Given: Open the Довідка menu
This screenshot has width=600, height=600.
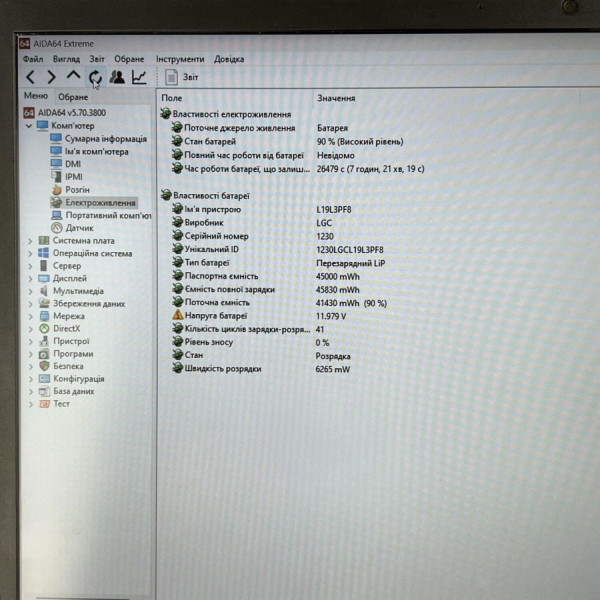Looking at the screenshot, I should click(x=229, y=59).
